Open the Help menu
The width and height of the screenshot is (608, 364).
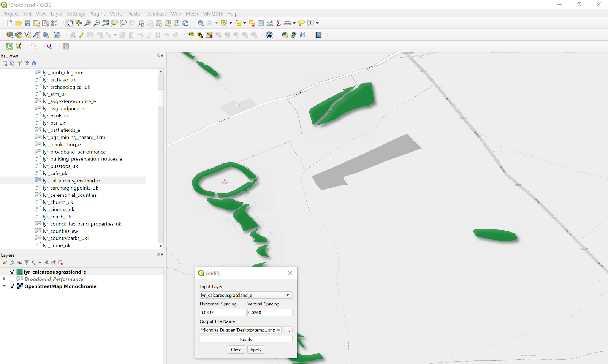(232, 14)
